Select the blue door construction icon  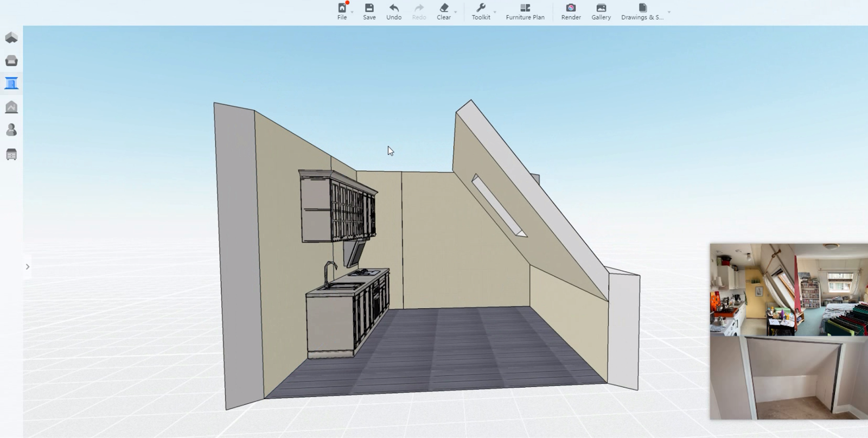(11, 84)
